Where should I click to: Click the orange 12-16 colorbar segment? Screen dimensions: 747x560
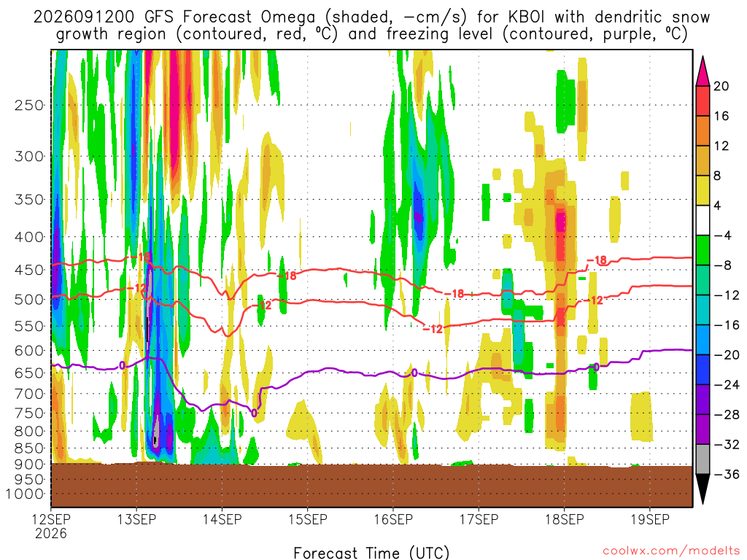[x=703, y=131]
